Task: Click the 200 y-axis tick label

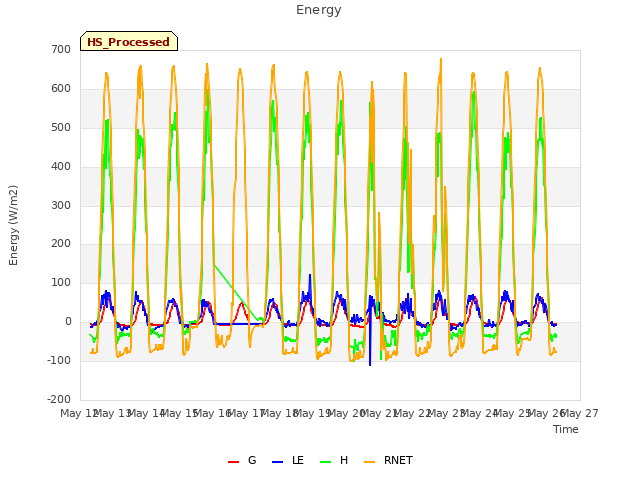Action: pyautogui.click(x=61, y=244)
